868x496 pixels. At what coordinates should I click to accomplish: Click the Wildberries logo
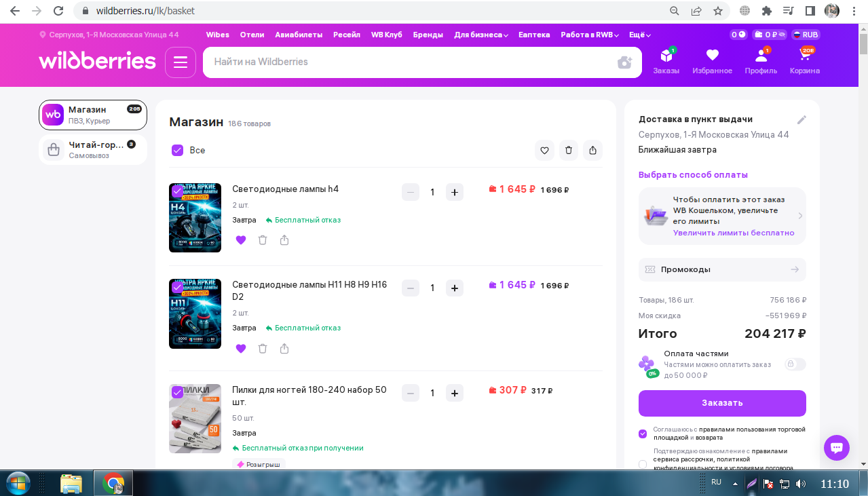click(97, 61)
